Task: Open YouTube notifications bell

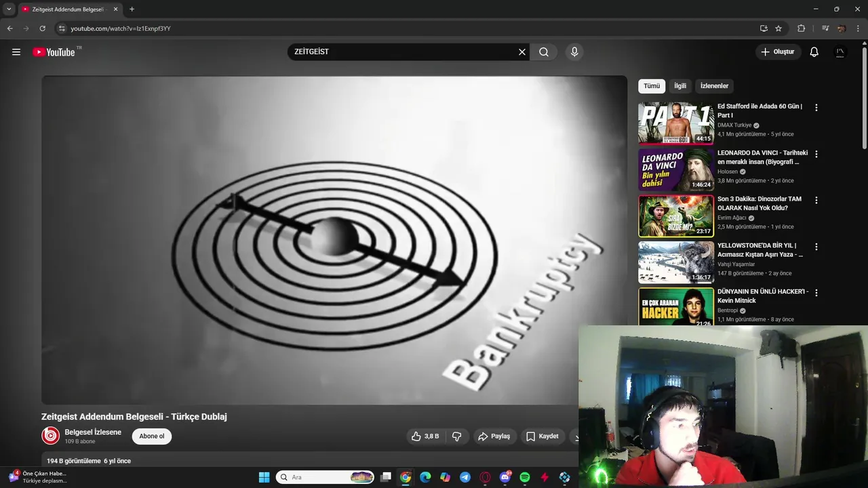Action: point(814,52)
